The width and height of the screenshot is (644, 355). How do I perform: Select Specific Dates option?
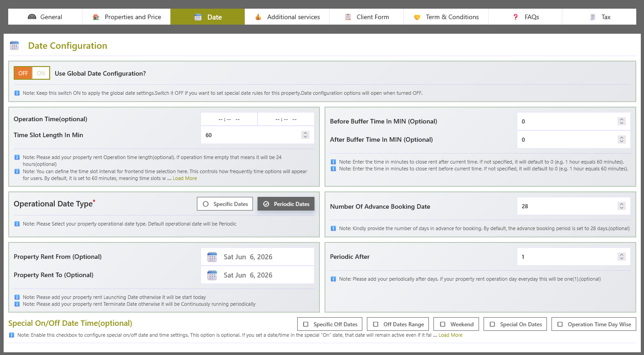tap(225, 204)
